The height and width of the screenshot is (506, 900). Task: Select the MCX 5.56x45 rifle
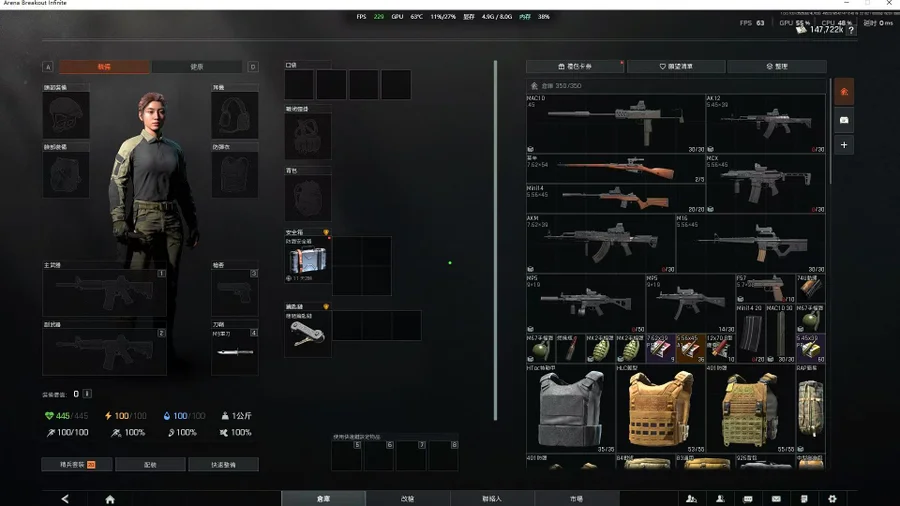coord(766,183)
